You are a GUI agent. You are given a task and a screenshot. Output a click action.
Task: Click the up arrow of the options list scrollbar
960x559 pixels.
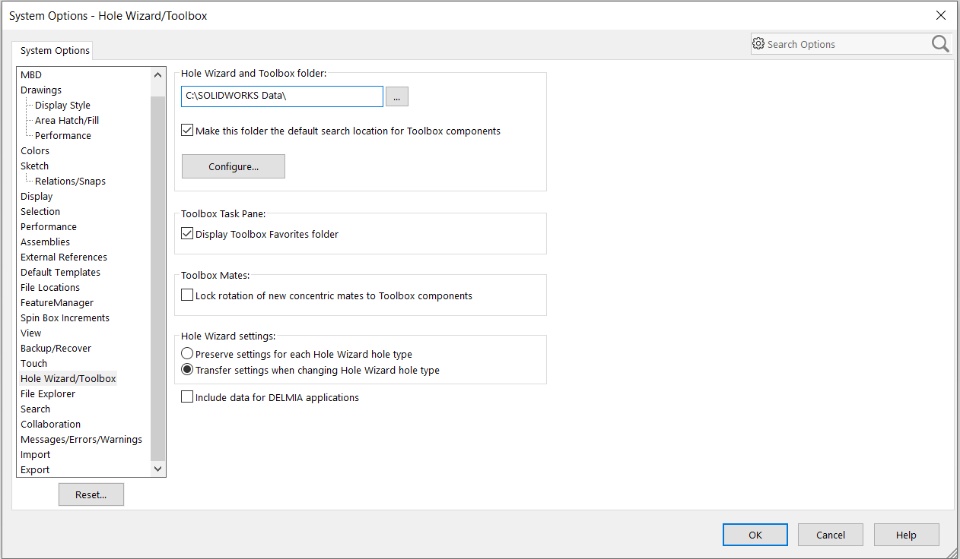click(x=157, y=75)
